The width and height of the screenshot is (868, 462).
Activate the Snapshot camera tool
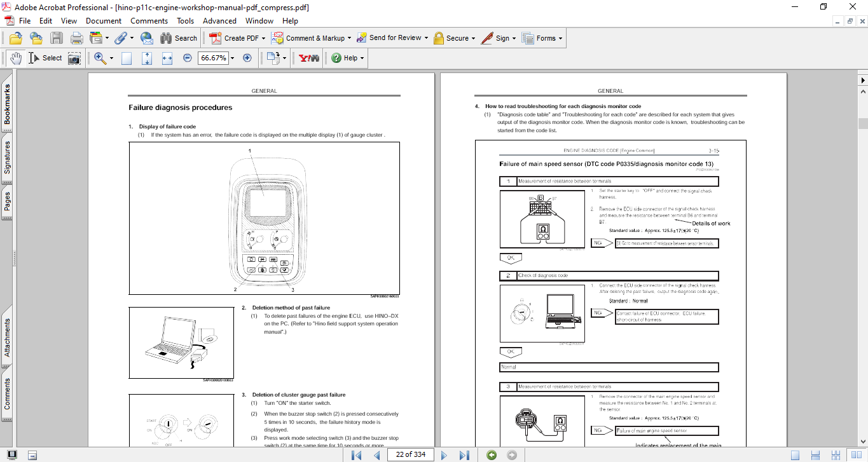pos(74,58)
